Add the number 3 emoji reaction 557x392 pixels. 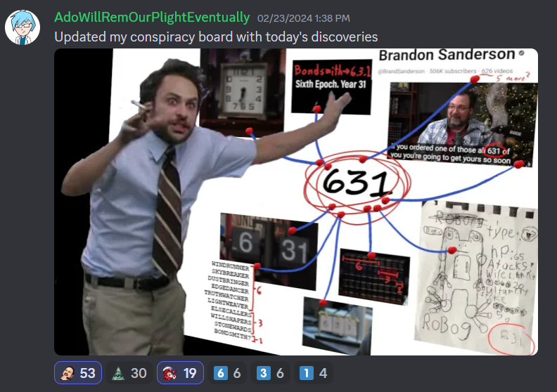click(270, 373)
